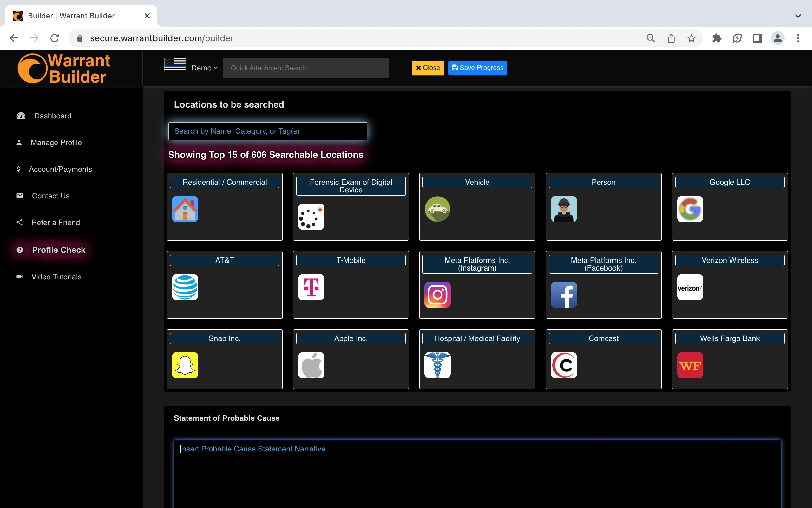Click the Refer a Friend share icon
This screenshot has width=812, height=508.
[19, 223]
